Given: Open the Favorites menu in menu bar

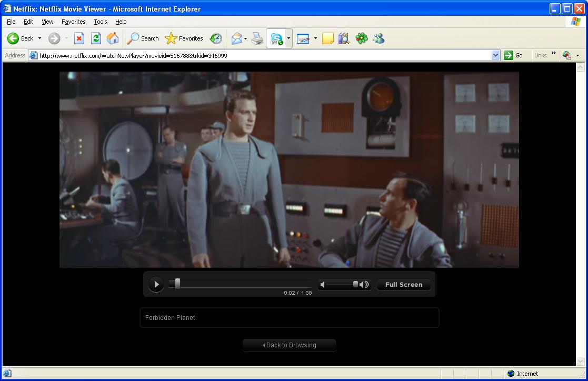Looking at the screenshot, I should (x=73, y=22).
